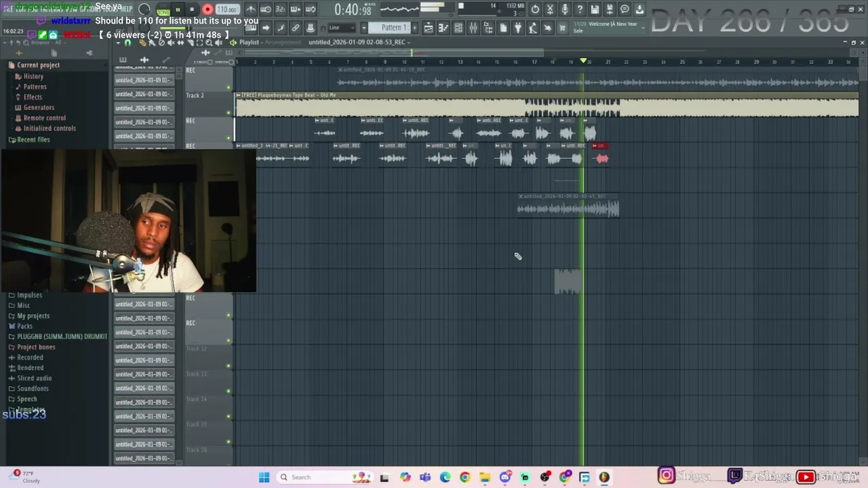The width and height of the screenshot is (868, 488).
Task: Open the channel rack icon
Action: coord(458,28)
